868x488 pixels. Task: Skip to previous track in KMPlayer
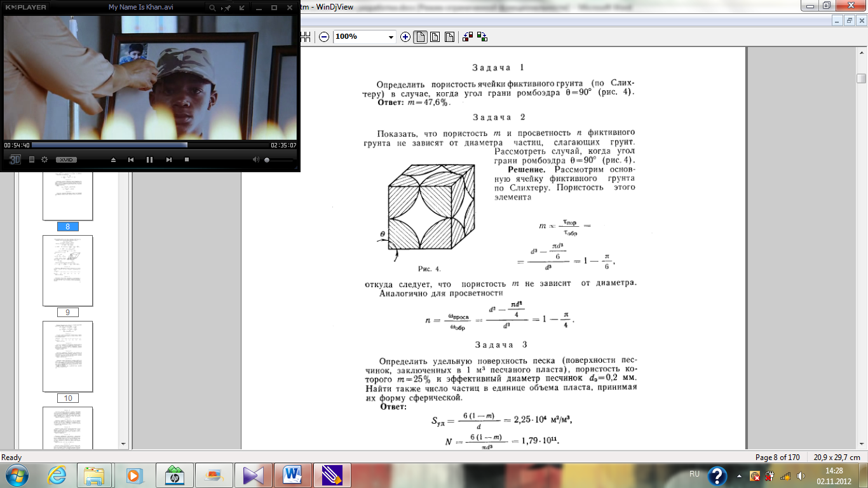click(131, 159)
